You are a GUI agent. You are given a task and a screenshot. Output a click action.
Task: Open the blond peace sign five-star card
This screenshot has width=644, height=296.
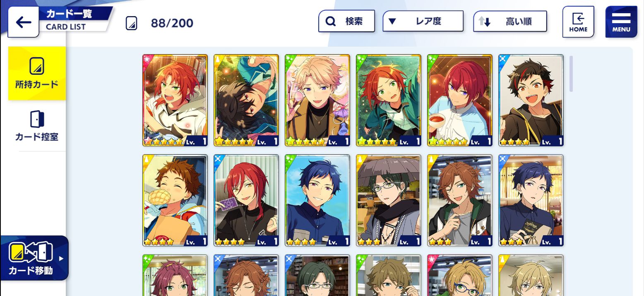coord(317,100)
